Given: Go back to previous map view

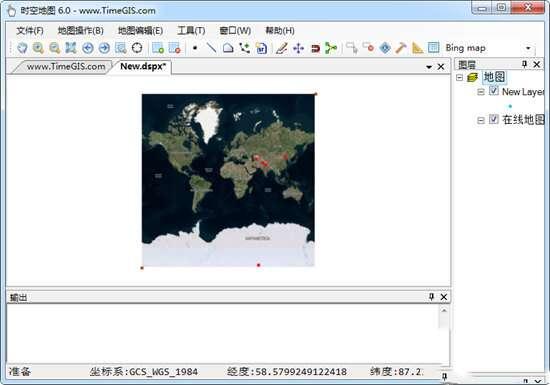Looking at the screenshot, I should pyautogui.click(x=88, y=48).
